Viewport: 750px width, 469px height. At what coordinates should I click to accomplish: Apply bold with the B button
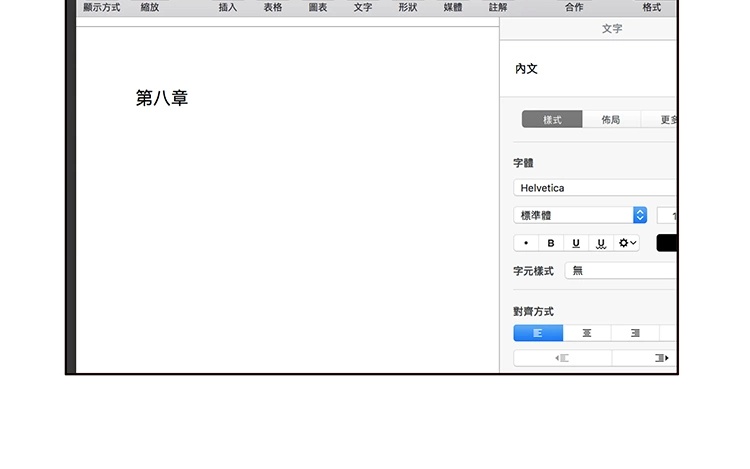click(551, 243)
